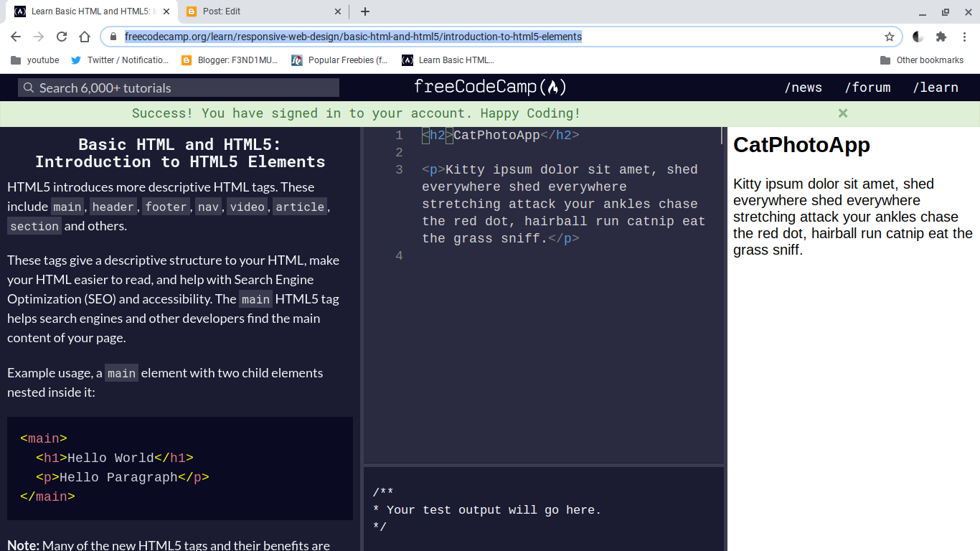Click the 'footer' inline code tag
The height and width of the screenshot is (551, 980).
(x=166, y=207)
